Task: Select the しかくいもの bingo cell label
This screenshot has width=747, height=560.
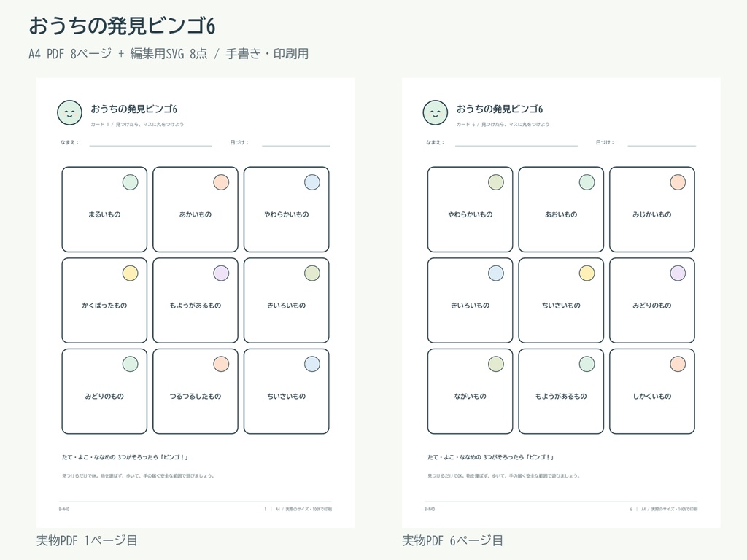Action: (x=652, y=397)
